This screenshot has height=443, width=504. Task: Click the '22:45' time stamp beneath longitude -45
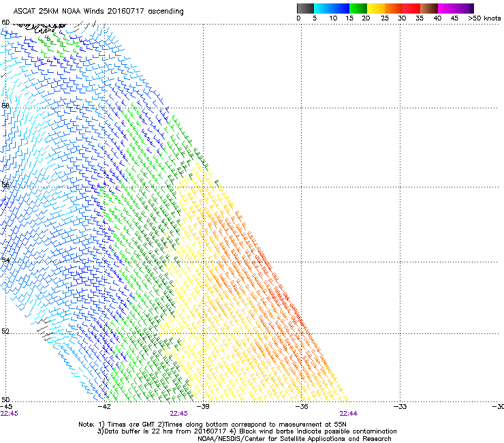point(9,414)
